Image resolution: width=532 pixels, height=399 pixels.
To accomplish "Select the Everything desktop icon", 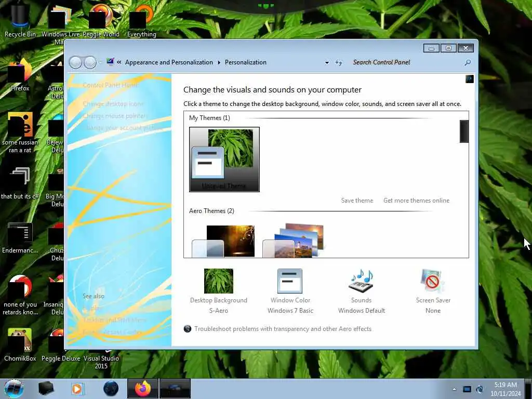I will [141, 20].
